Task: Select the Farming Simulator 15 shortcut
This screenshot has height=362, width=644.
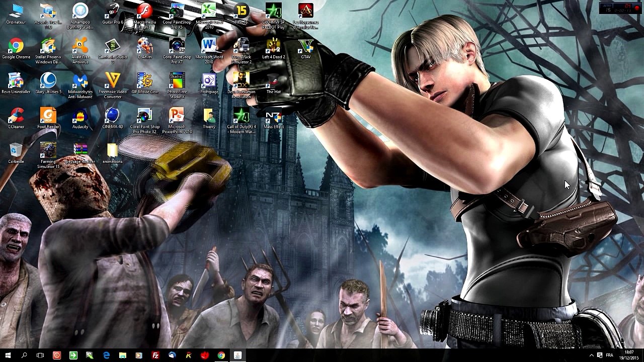Action: point(48,156)
